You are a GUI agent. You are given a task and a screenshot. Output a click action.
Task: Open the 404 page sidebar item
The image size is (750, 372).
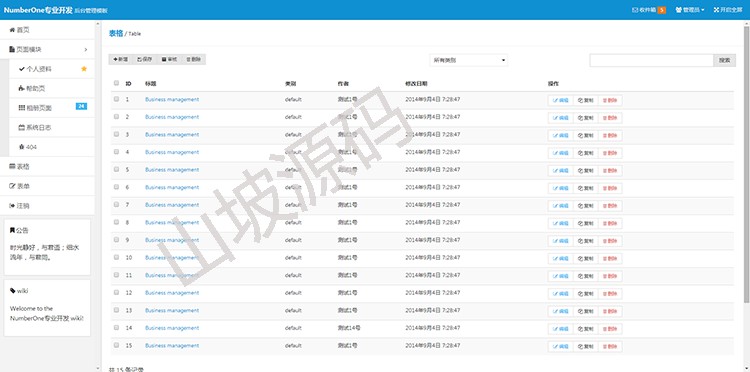tap(52, 147)
